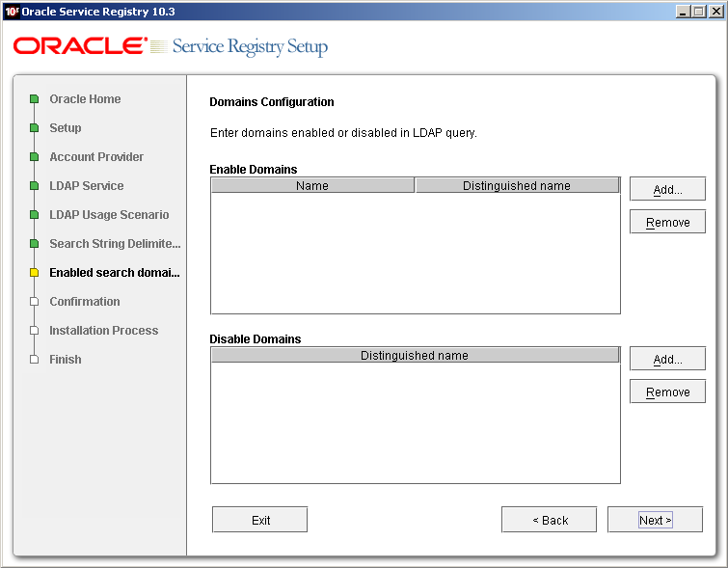Click the Domains Configuration heading
The height and width of the screenshot is (568, 728).
click(x=272, y=101)
